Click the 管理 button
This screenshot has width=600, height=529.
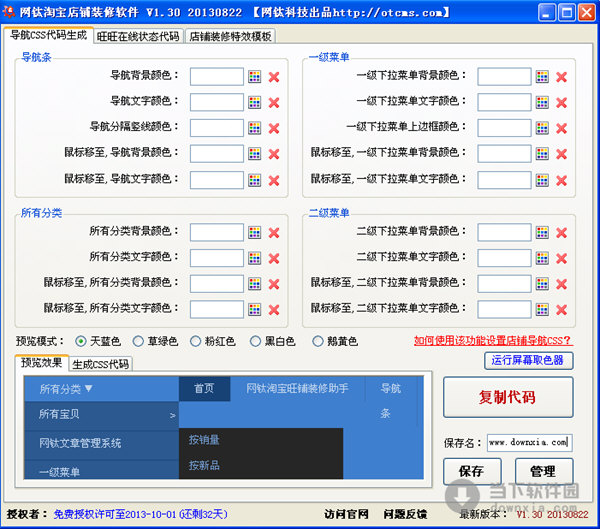544,471
